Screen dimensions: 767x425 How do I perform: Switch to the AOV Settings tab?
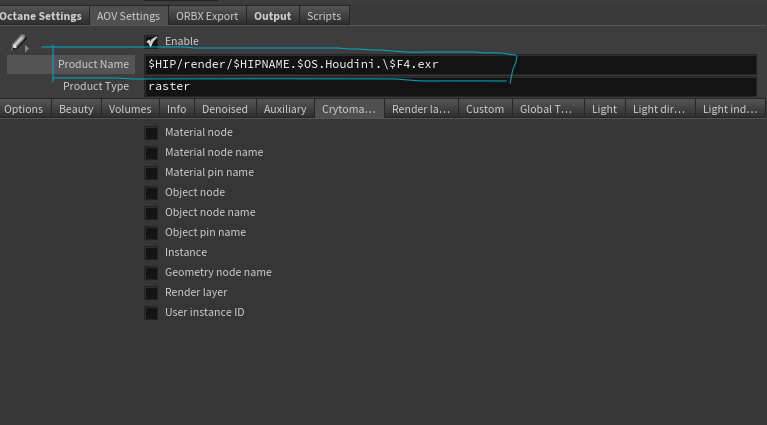tap(128, 16)
